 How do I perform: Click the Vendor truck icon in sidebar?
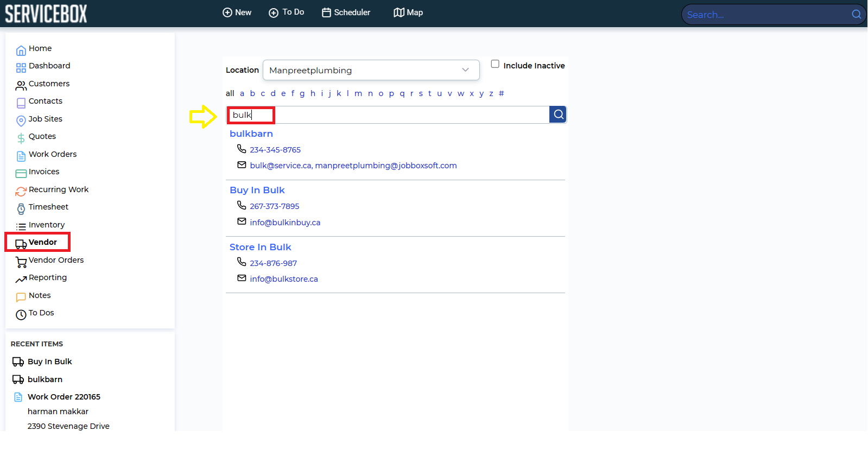tap(21, 244)
